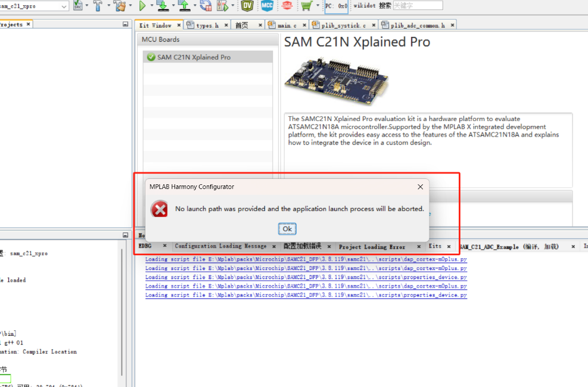Close the 首页 tab
588x387 pixels.
click(260, 25)
